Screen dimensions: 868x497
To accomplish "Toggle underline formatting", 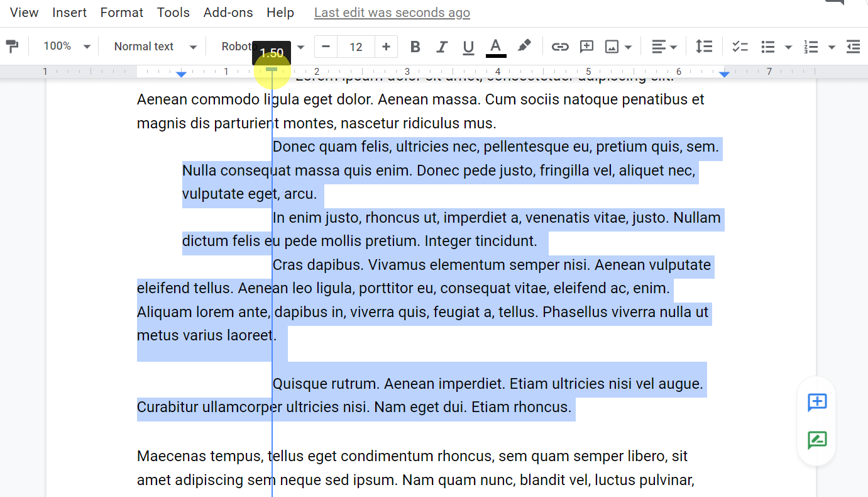I will 468,47.
